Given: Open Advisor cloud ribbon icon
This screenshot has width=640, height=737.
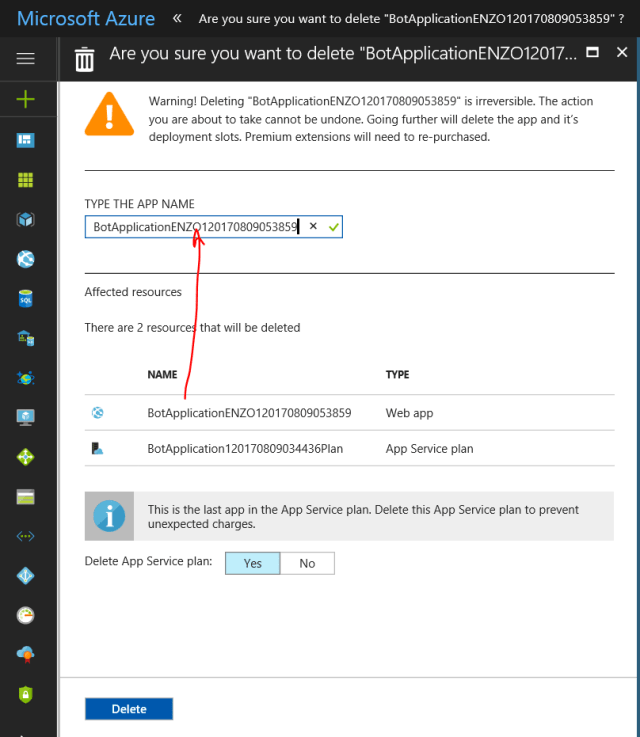Looking at the screenshot, I should [25, 654].
